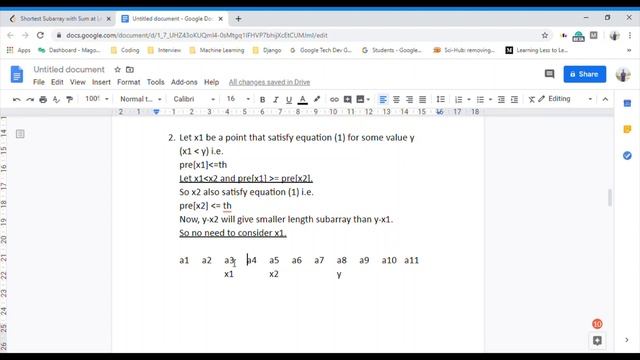Open the View menu

[78, 82]
